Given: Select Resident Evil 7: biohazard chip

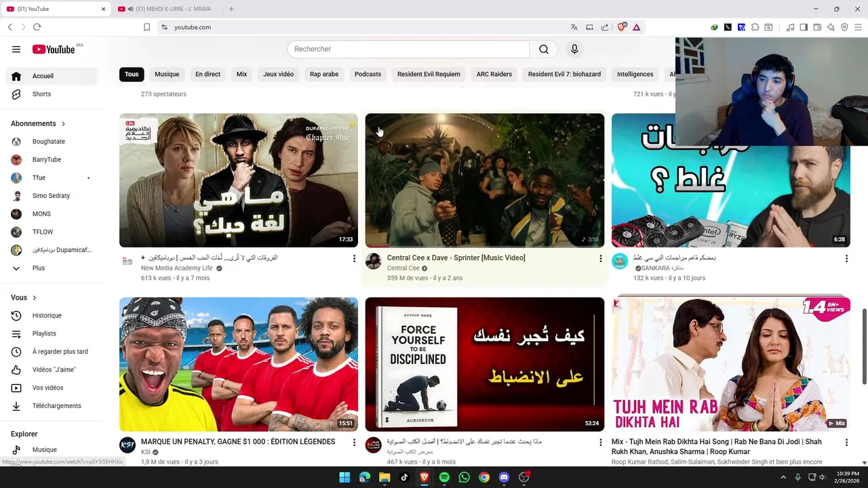Looking at the screenshot, I should click(564, 74).
